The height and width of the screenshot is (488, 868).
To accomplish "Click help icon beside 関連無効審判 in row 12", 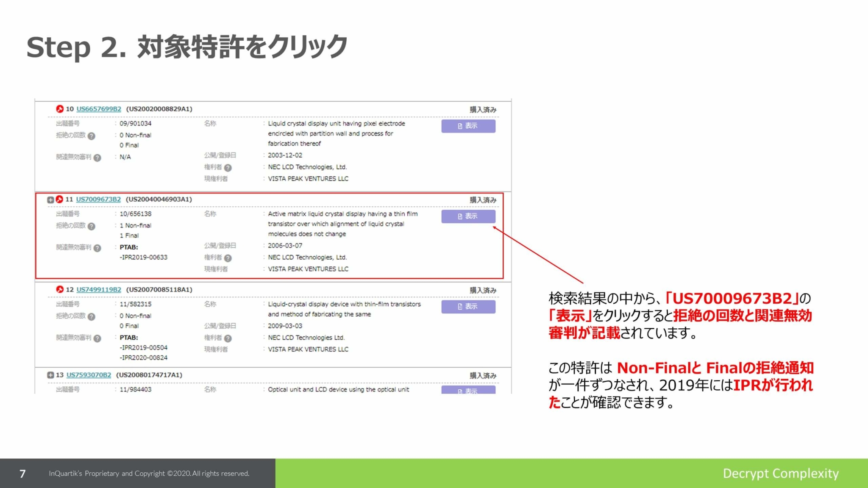I will tap(97, 338).
